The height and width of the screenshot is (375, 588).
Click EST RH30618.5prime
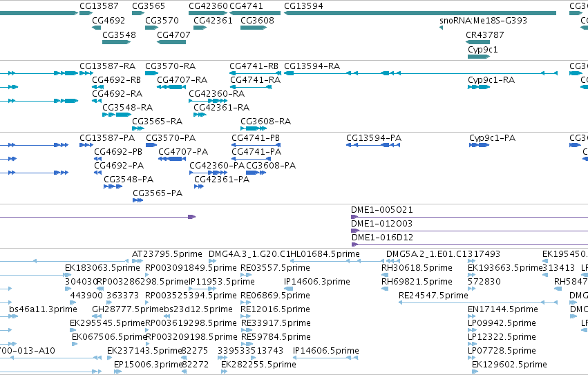pyautogui.click(x=385, y=276)
